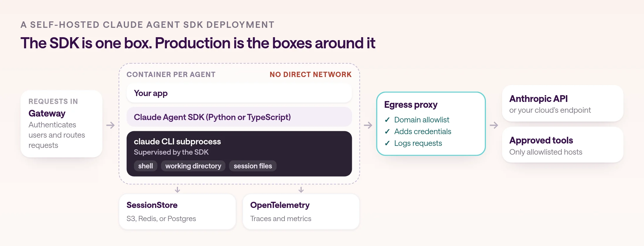Viewport: 644px width, 246px height.
Task: Click the 'NO DIRECT NETWORK' label
Action: (x=311, y=75)
